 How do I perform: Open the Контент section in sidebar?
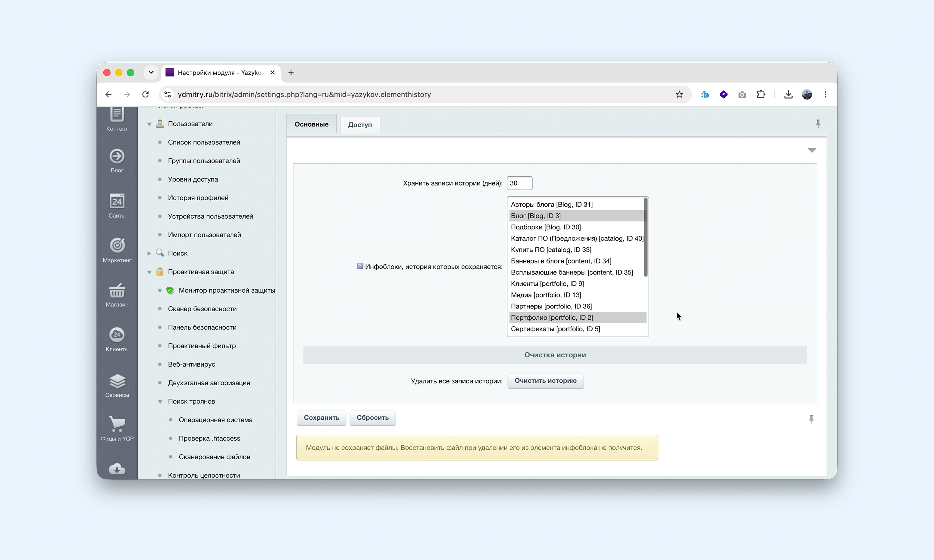click(x=117, y=119)
